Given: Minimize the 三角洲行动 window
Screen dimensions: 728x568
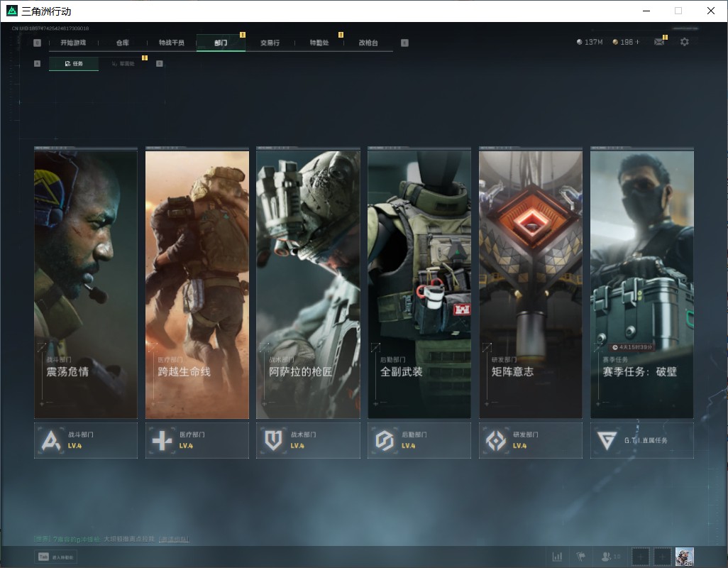Looking at the screenshot, I should click(x=646, y=11).
